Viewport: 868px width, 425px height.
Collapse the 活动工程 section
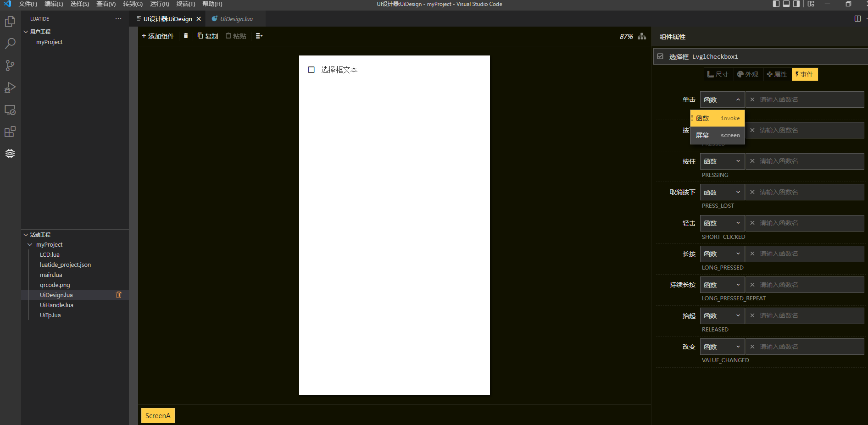(x=26, y=235)
